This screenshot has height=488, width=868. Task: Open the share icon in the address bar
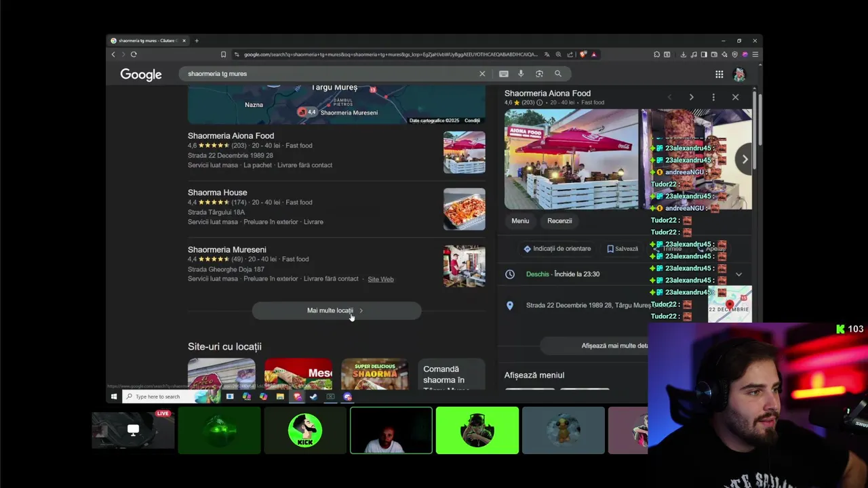tap(570, 54)
